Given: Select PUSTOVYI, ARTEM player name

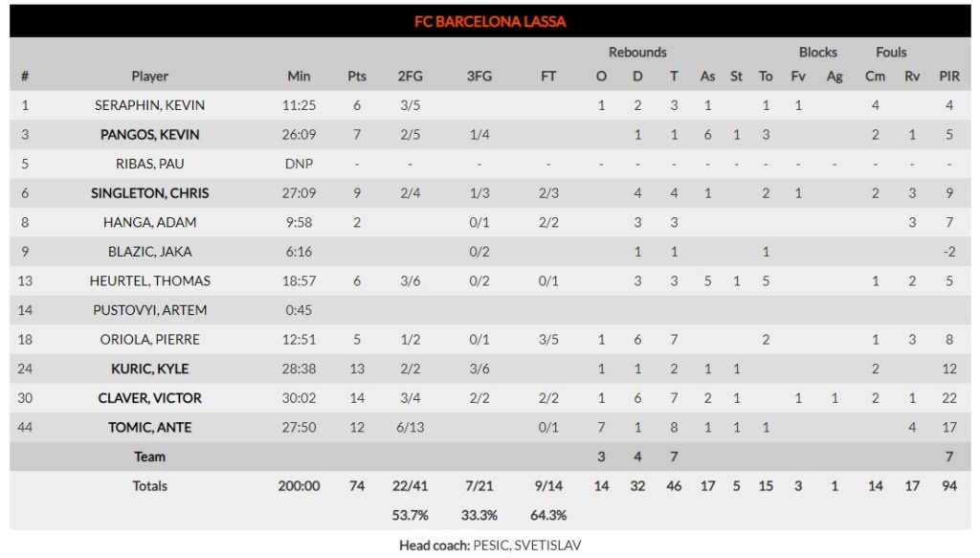Looking at the screenshot, I should click(149, 310).
